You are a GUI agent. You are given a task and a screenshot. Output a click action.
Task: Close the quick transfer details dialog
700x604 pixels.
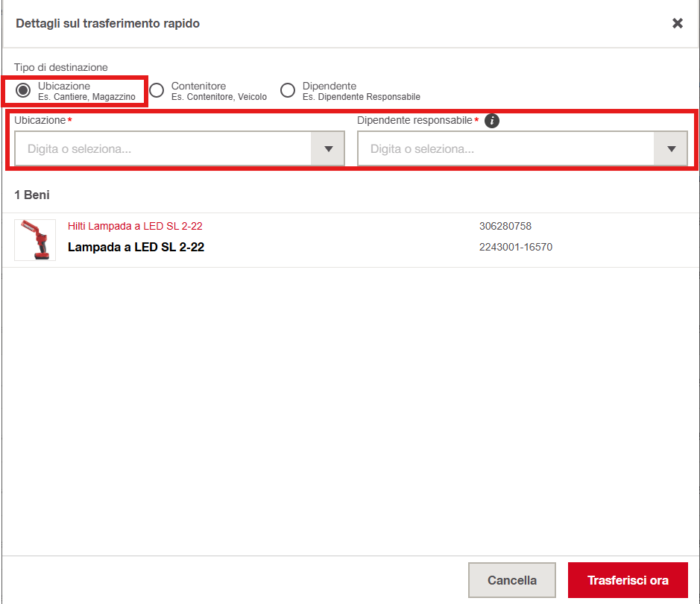coord(677,23)
